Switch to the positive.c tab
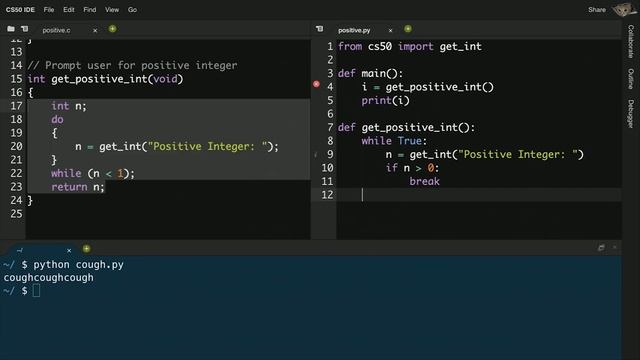Image resolution: width=640 pixels, height=360 pixels. [x=56, y=30]
